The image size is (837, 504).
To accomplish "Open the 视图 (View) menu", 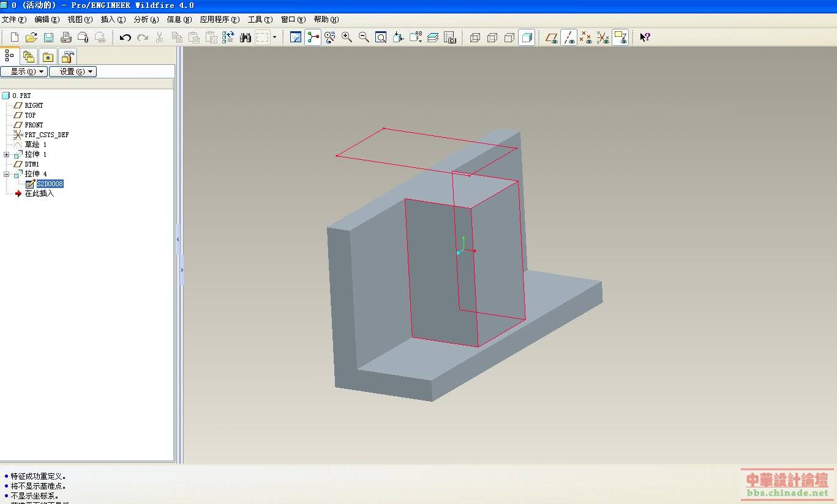I will click(80, 20).
